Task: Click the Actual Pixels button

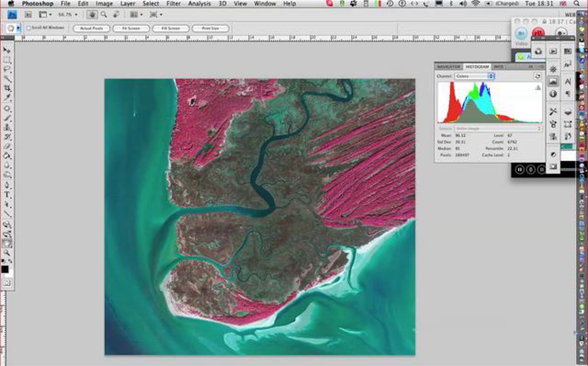Action: (91, 28)
